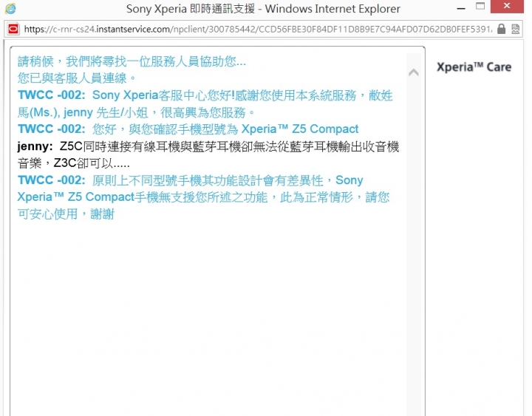
Task: Maximize the Internet Explorer window
Action: pos(480,6)
